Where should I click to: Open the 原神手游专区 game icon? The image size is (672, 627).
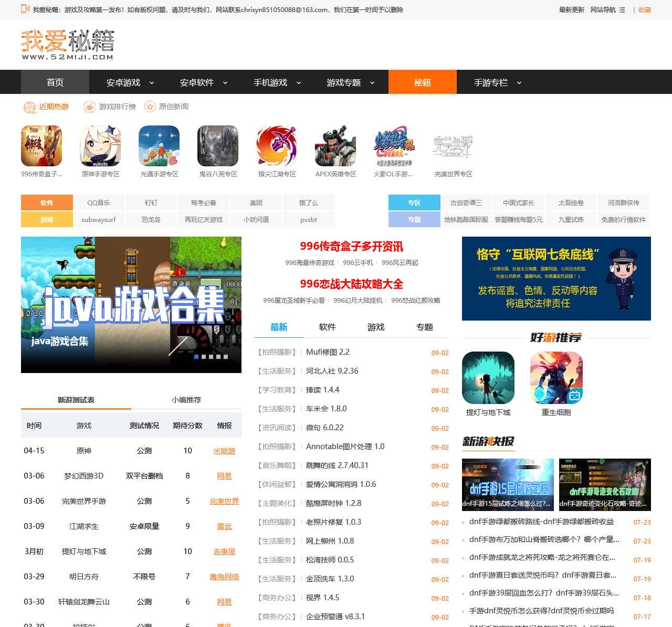(x=100, y=146)
